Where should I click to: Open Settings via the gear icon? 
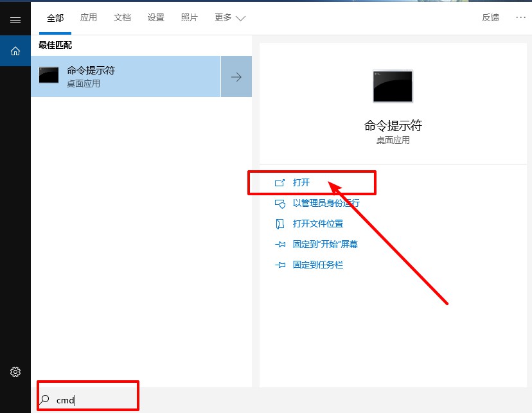pos(15,371)
